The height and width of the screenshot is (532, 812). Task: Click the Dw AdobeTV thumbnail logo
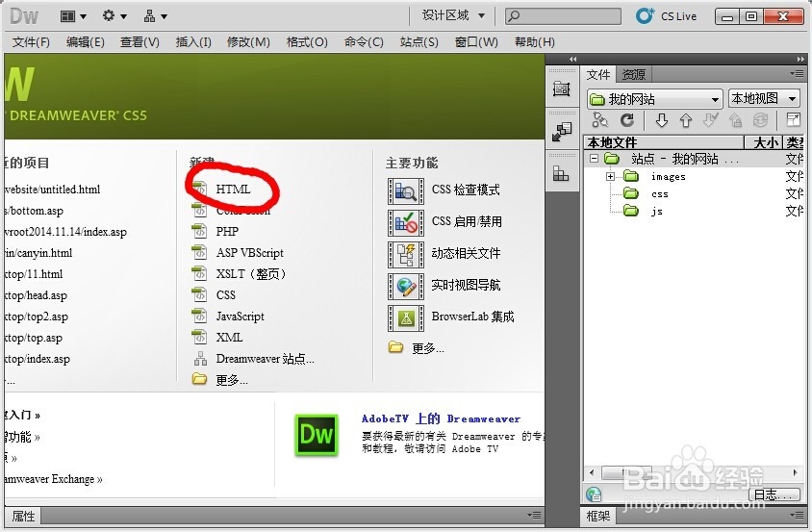(317, 435)
